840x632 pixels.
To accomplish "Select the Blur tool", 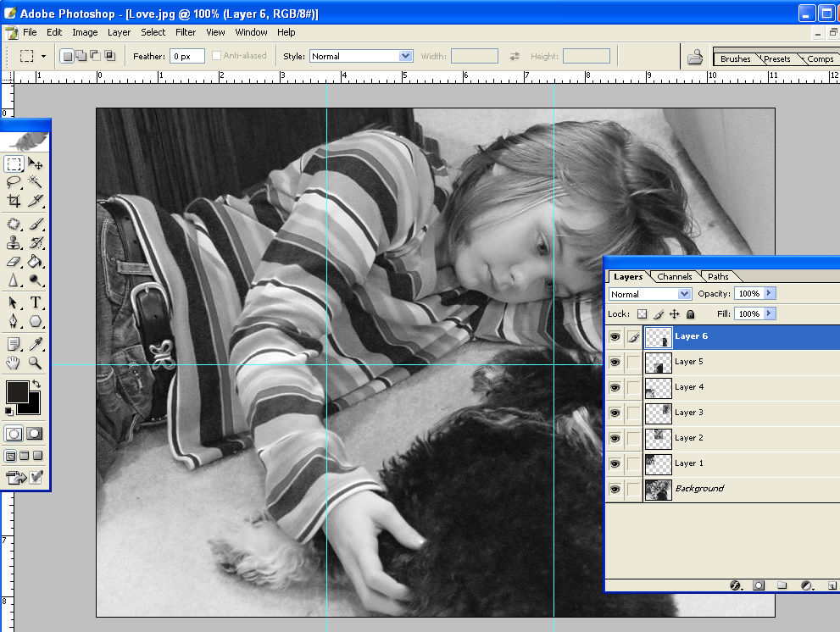I will (x=14, y=280).
